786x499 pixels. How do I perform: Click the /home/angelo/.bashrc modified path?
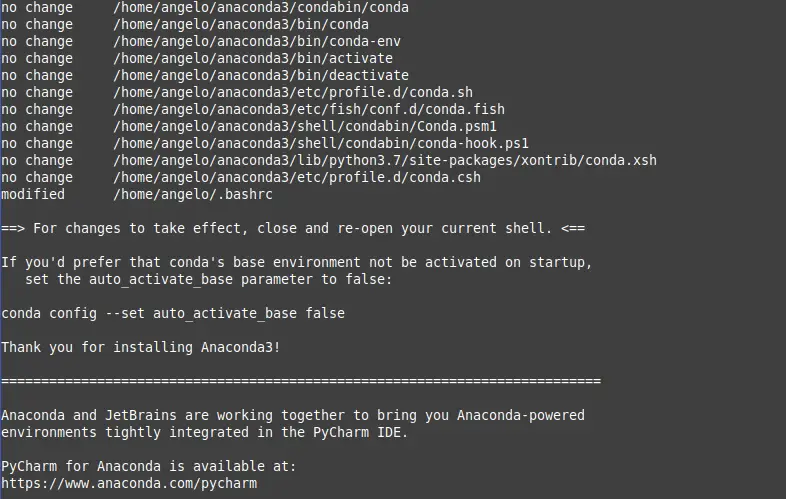pyautogui.click(x=193, y=195)
